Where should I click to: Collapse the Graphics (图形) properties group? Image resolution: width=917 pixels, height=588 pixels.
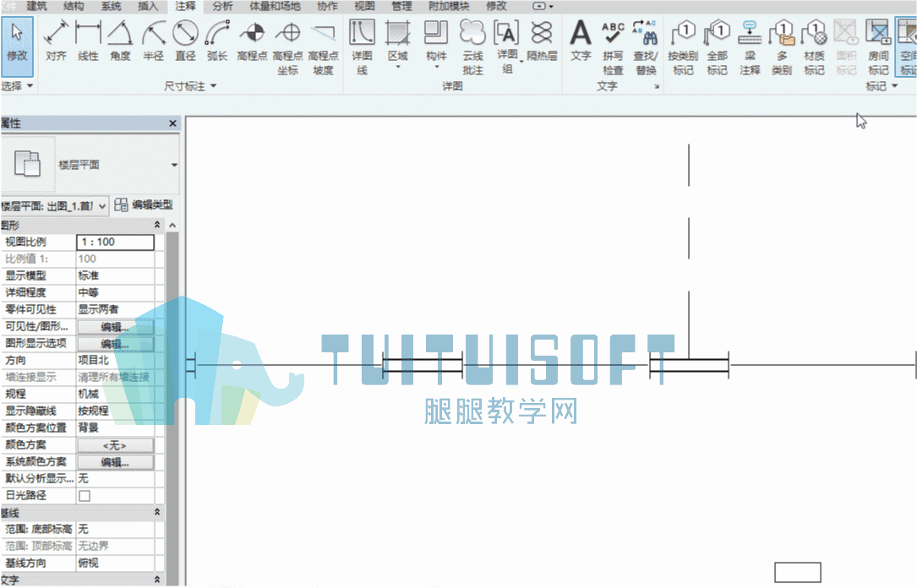coord(156,225)
